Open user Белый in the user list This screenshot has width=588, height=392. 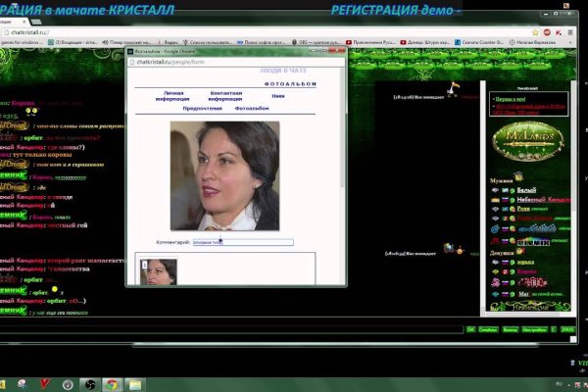(526, 189)
